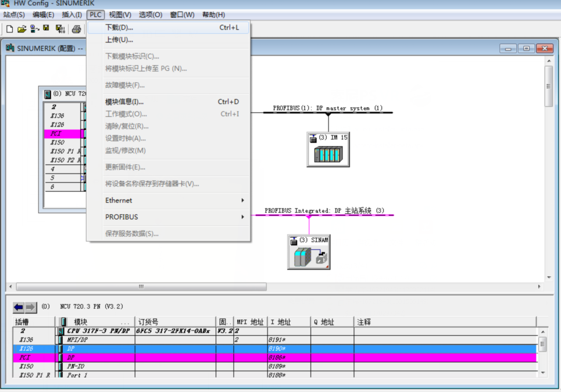Viewport: 561px width, 392px height.
Task: Click the PROFIBUS(1) DP master system line
Action: (328, 113)
